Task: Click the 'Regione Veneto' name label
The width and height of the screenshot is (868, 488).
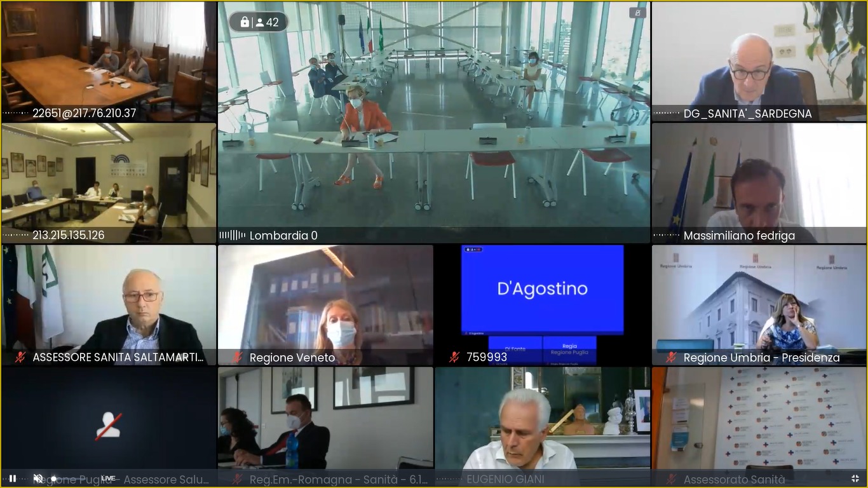Action: 292,358
